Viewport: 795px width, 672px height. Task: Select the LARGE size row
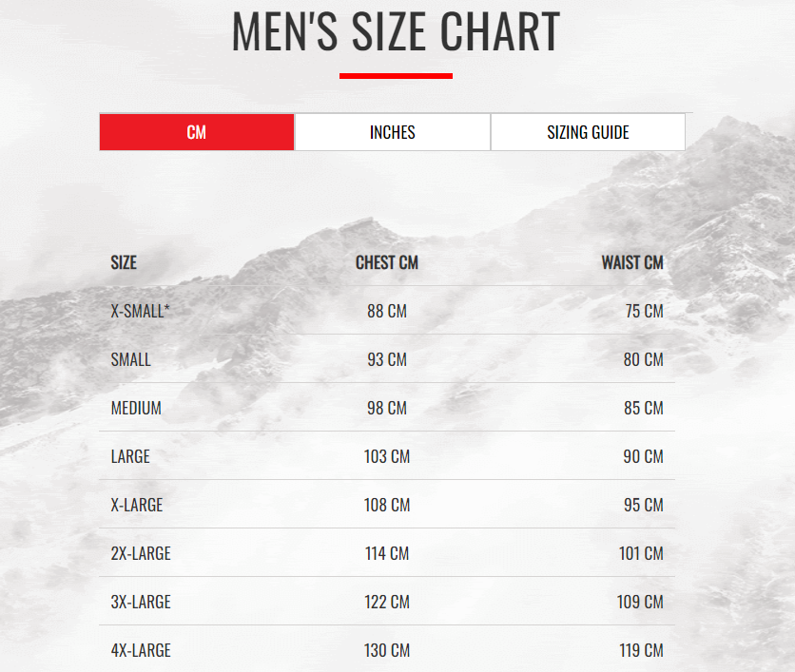(x=129, y=456)
